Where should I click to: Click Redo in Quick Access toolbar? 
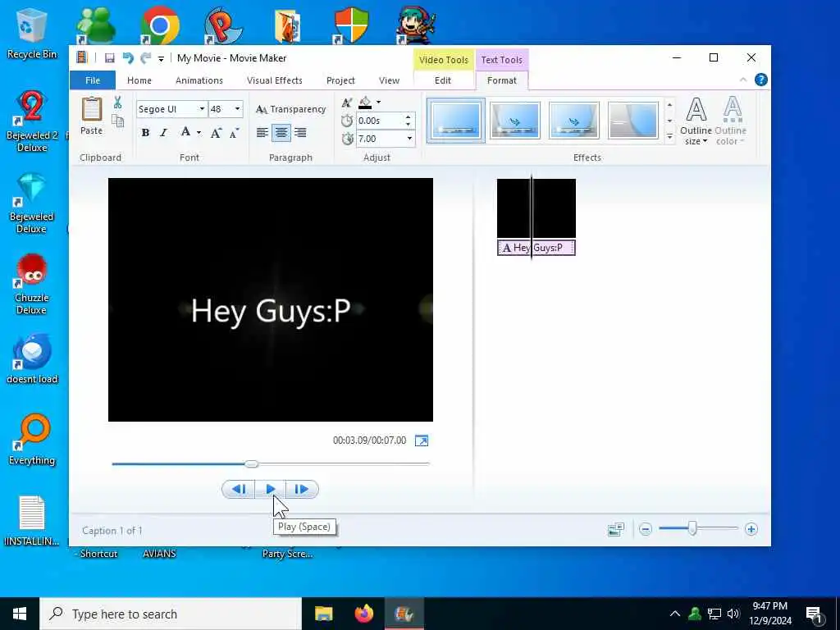pos(145,58)
